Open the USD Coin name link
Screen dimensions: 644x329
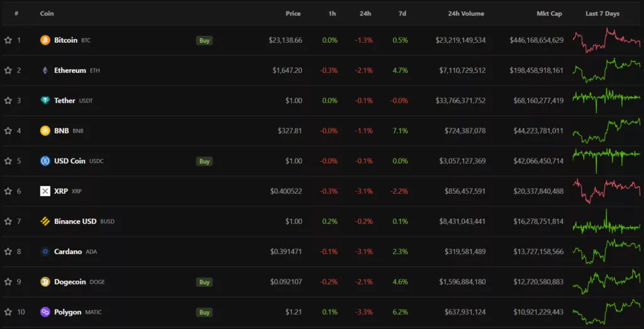pyautogui.click(x=70, y=161)
